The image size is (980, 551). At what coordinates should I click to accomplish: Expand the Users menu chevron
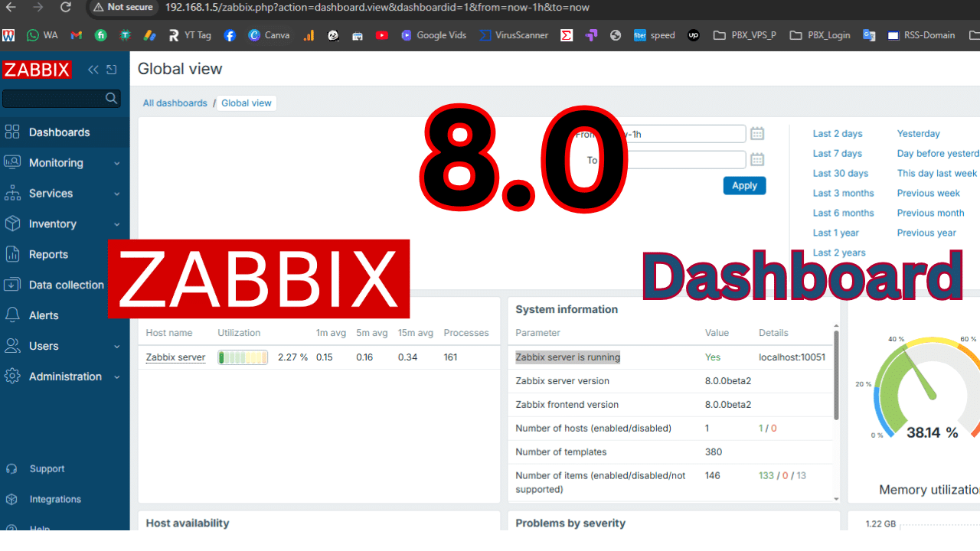point(117,347)
